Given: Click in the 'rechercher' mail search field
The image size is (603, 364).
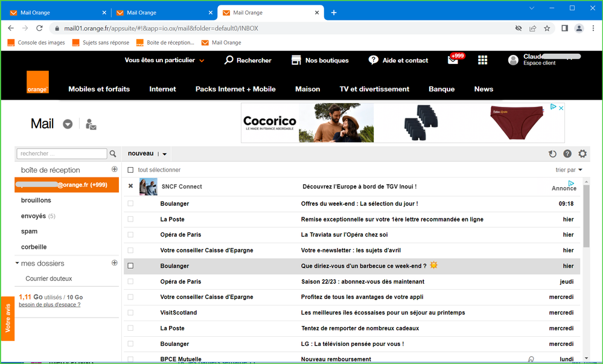Looking at the screenshot, I should coord(62,154).
